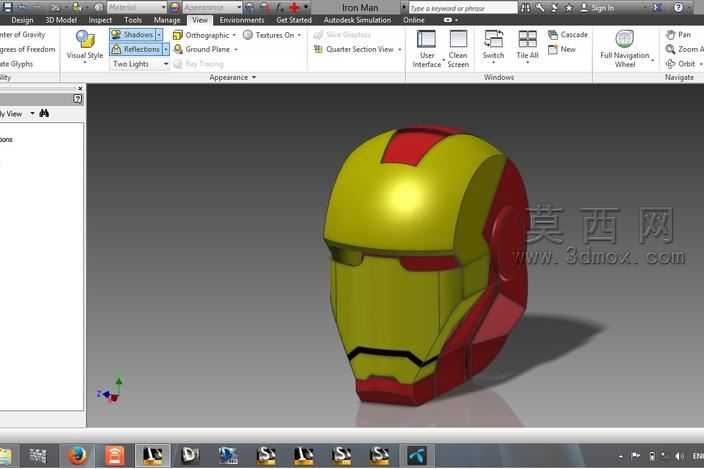Click the Quarter Section View icon
The height and width of the screenshot is (469, 704).
[x=318, y=49]
